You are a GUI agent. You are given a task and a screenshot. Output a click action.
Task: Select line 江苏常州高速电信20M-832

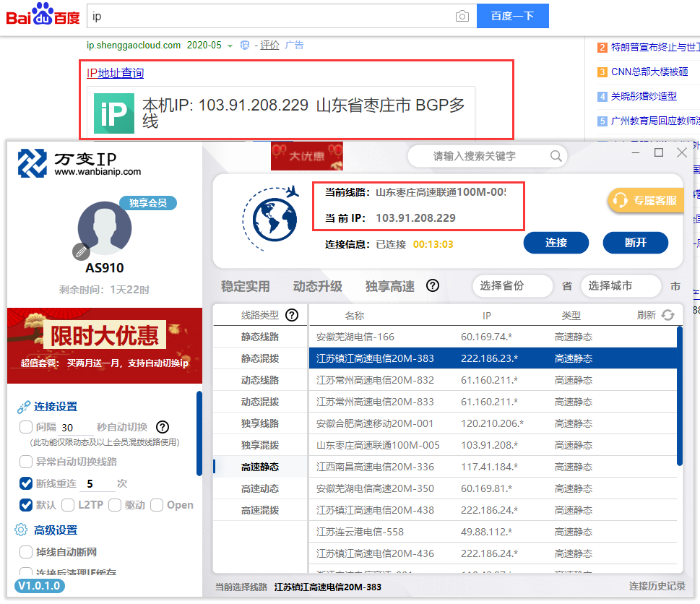click(x=493, y=380)
